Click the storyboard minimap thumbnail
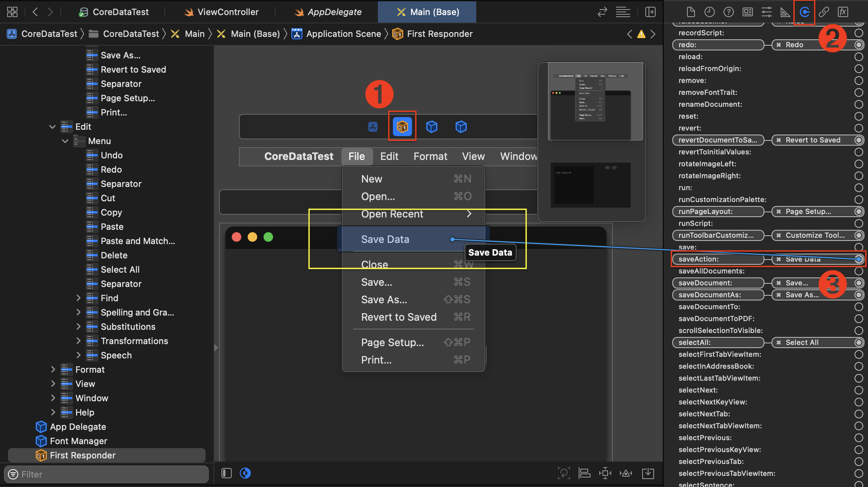 pos(591,142)
